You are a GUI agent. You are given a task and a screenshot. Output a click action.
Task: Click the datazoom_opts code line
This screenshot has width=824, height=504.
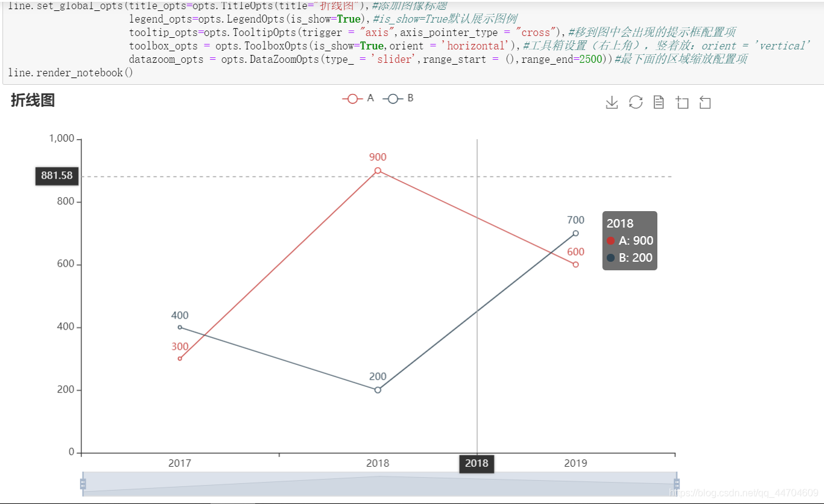(x=438, y=59)
